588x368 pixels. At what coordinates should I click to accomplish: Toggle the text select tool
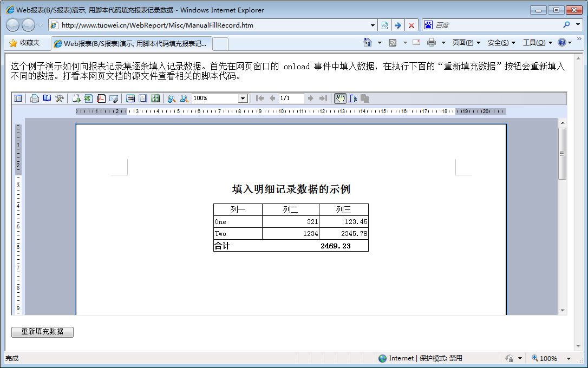[352, 98]
